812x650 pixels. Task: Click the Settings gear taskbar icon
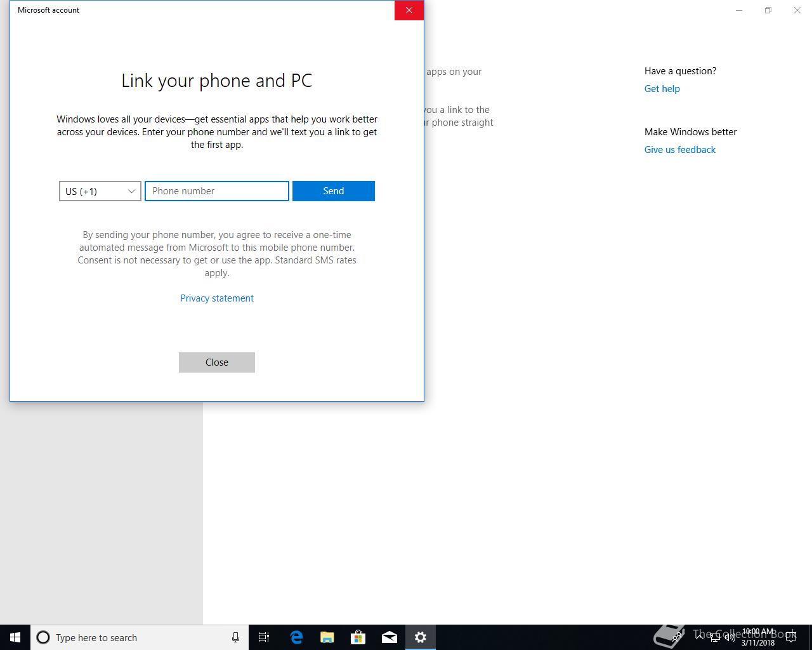point(421,637)
